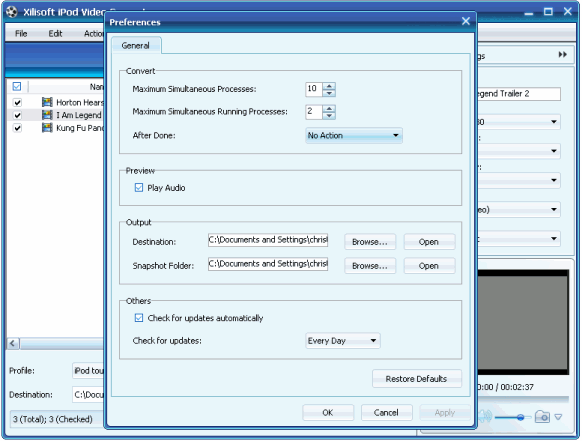Click the snapshot camera icon in player
This screenshot has width=582, height=441.
click(x=542, y=417)
